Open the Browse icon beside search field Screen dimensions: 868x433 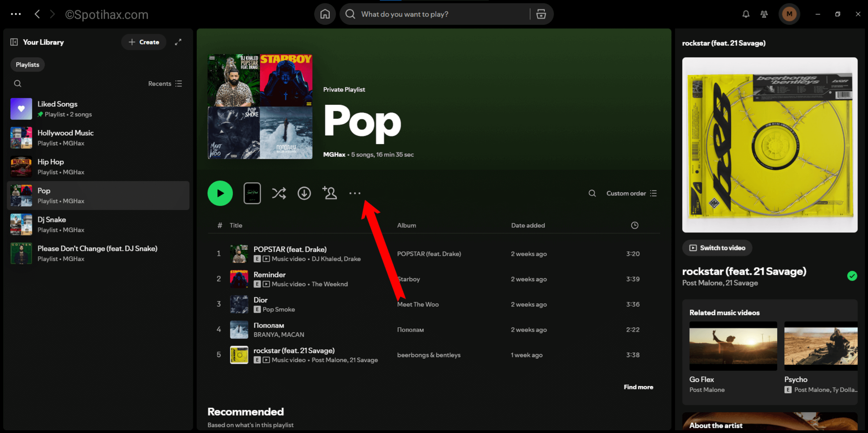tap(541, 14)
